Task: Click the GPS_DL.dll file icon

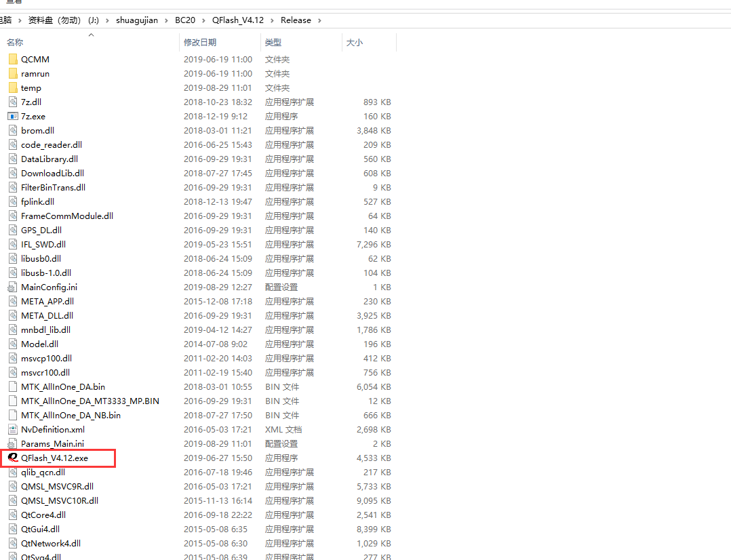Action: point(13,231)
